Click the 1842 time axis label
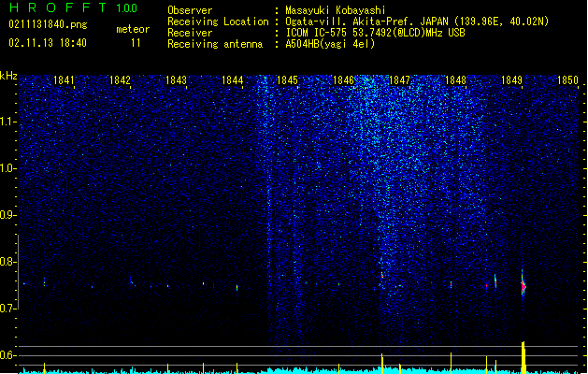This screenshot has width=588, height=374. pyautogui.click(x=120, y=80)
